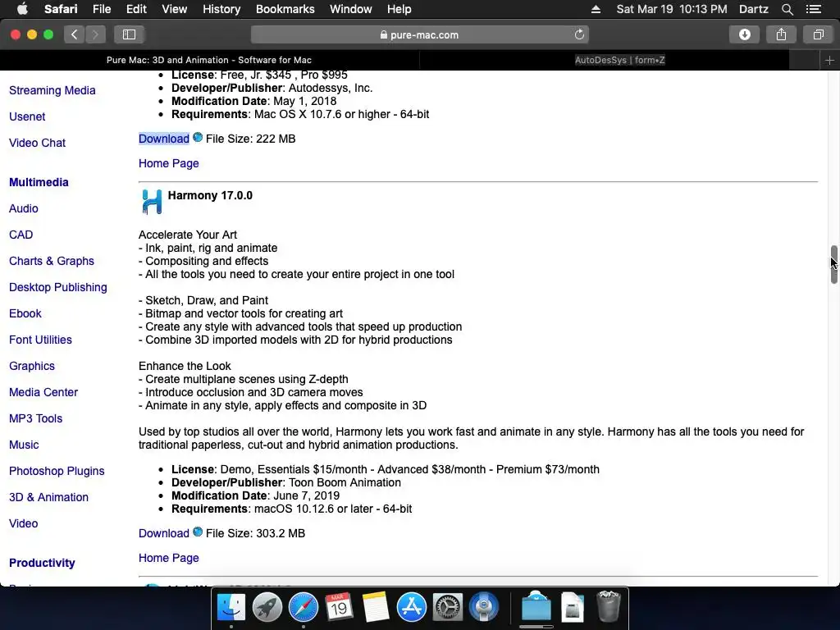Screen dimensions: 840x630
Task: Click the date and time in menu bar
Action: coord(672,9)
